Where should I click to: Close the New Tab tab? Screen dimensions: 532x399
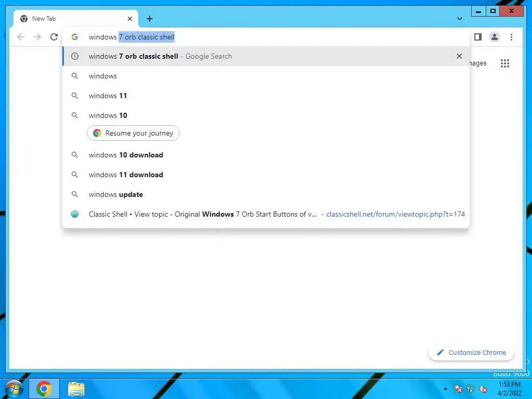click(129, 19)
